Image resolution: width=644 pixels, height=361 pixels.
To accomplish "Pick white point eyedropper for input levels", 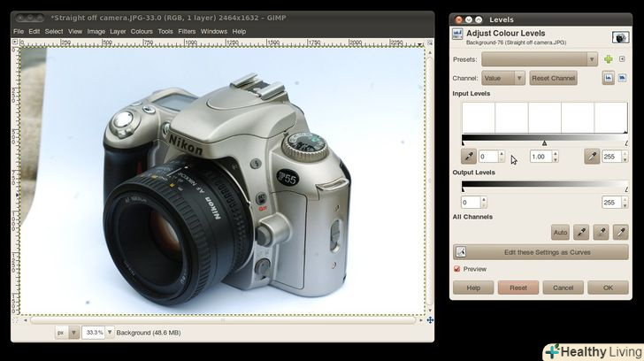I will pos(592,157).
